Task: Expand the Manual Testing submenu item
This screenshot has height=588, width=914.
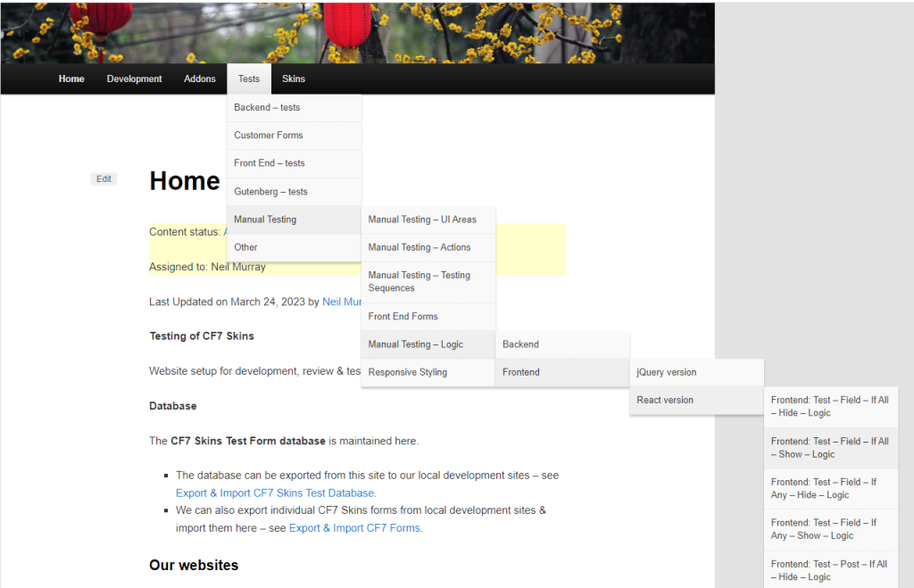Action: pos(265,219)
